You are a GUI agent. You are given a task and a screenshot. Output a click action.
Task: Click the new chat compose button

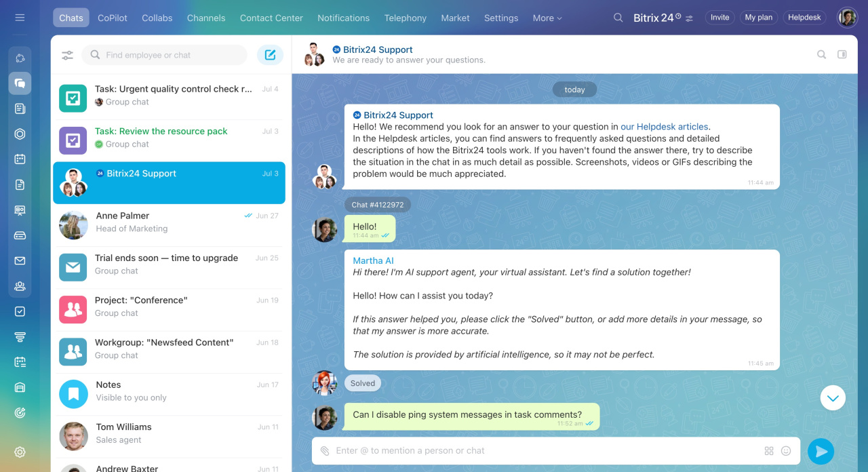[270, 55]
